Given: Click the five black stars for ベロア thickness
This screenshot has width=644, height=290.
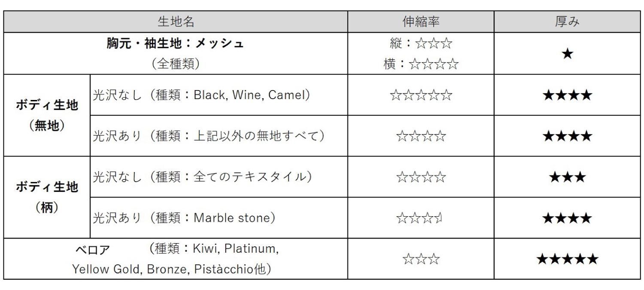Looking at the screenshot, I should (x=568, y=259).
